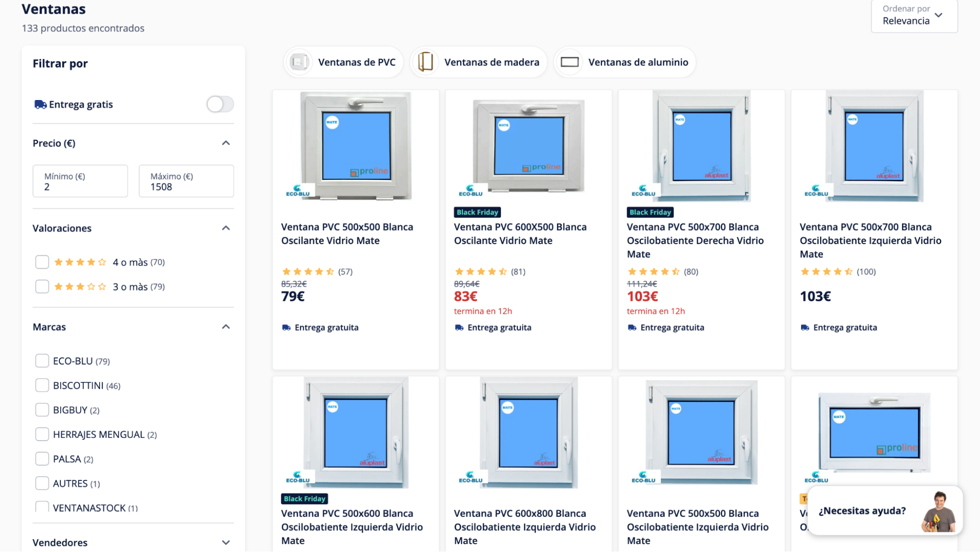Collapse the Marcas filter section

pos(226,327)
